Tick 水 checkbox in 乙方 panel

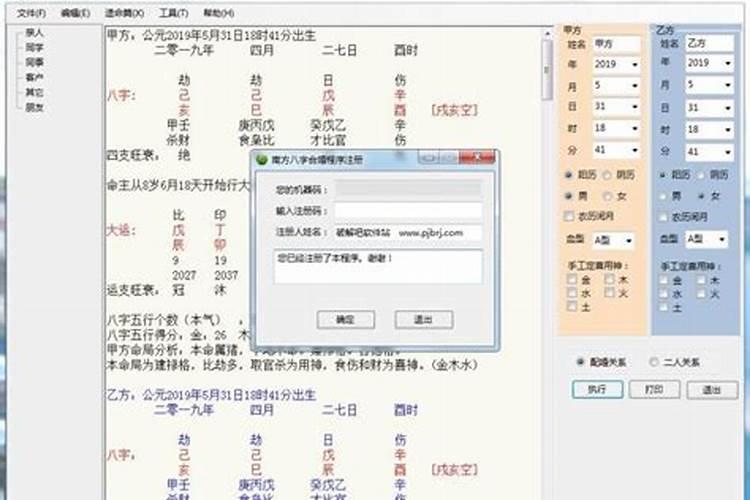(664, 294)
